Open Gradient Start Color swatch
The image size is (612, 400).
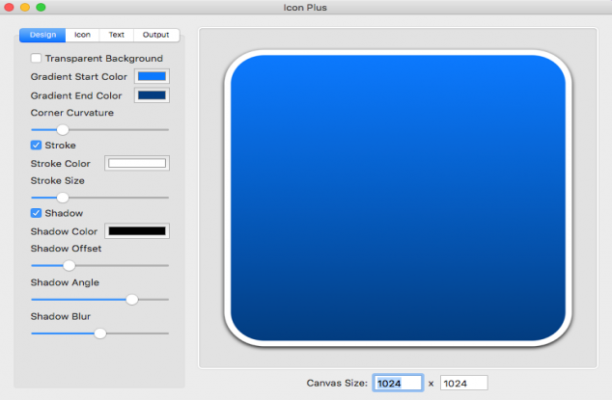(x=152, y=76)
